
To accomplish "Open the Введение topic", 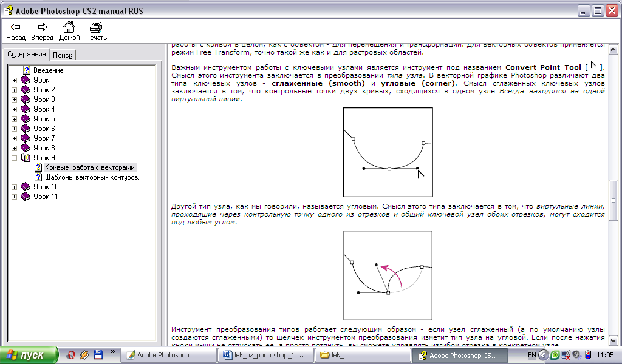I will [x=49, y=70].
